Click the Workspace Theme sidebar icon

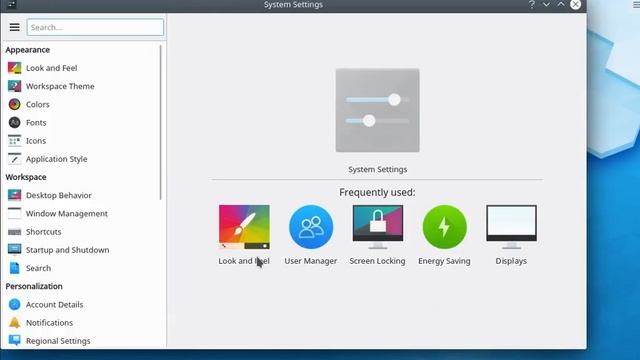(x=14, y=86)
